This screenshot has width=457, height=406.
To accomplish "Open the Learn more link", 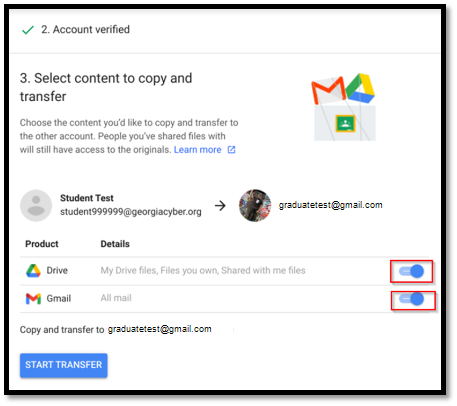I will pos(198,150).
